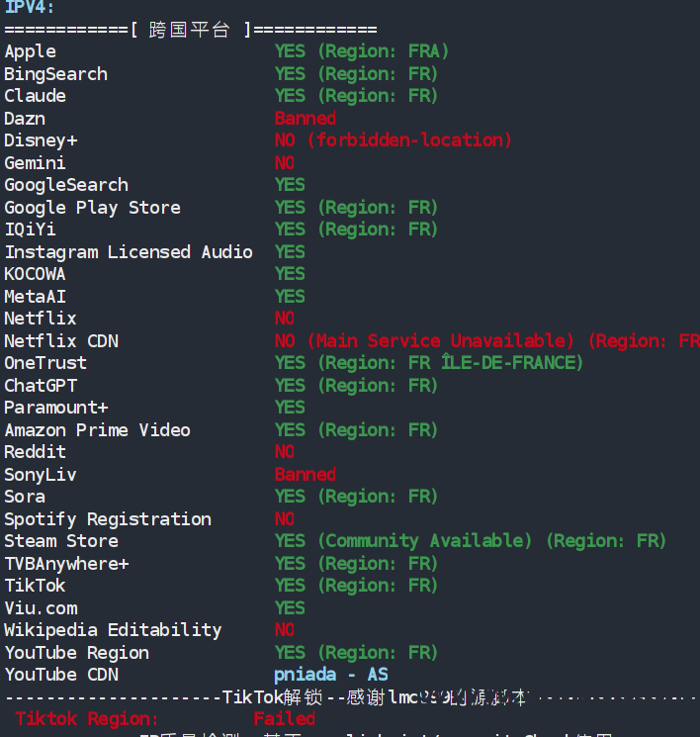Click the MetaAI service label
Viewport: 700px width, 737px height.
coord(36,297)
